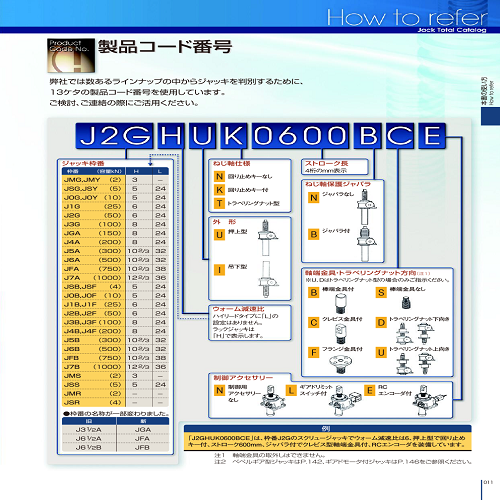500x500 pixels.
Task: Select orange U icon for トラベリングナット上向き
Action: point(381,353)
